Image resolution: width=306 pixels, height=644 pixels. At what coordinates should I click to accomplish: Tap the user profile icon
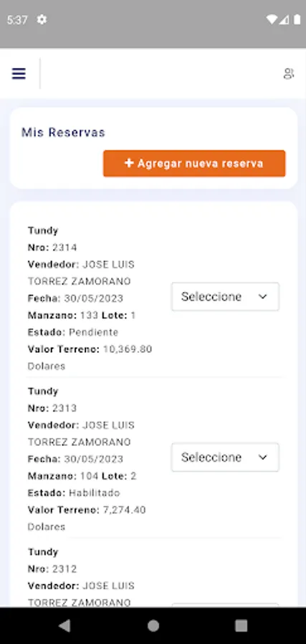289,74
